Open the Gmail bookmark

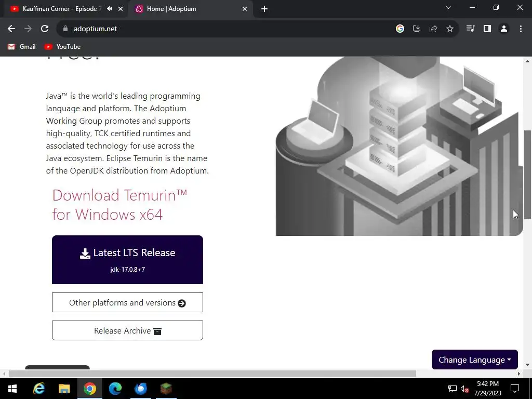click(x=22, y=47)
